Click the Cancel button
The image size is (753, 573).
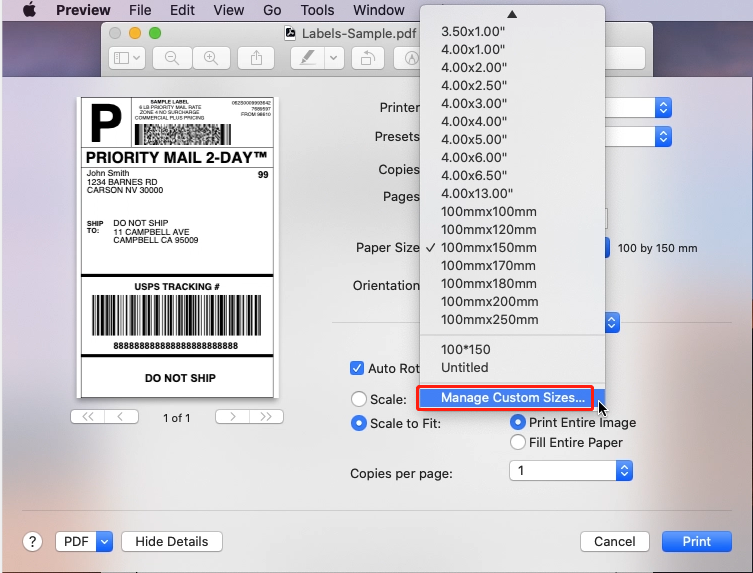click(x=615, y=542)
